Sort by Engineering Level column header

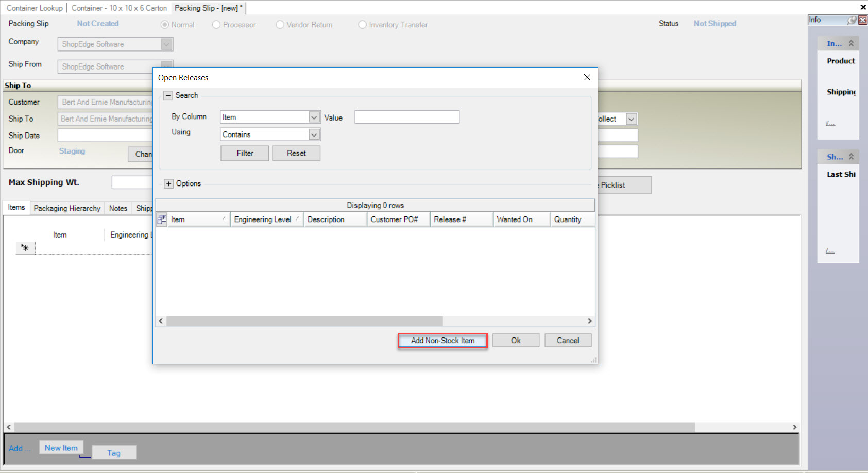(267, 219)
